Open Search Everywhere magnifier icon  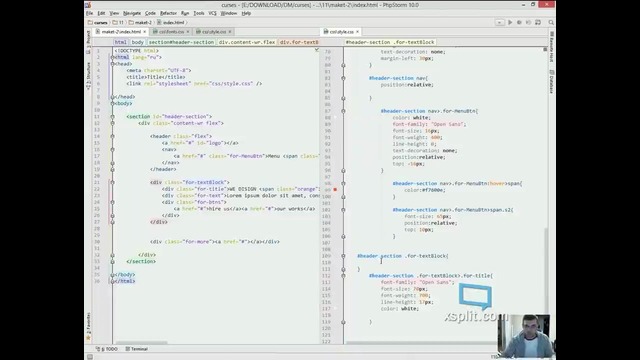551,22
